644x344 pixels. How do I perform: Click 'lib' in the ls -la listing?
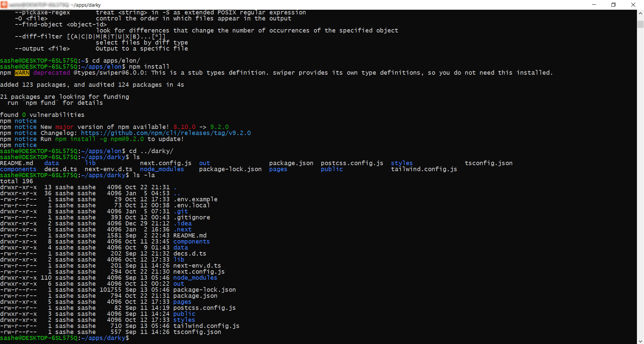pyautogui.click(x=179, y=260)
